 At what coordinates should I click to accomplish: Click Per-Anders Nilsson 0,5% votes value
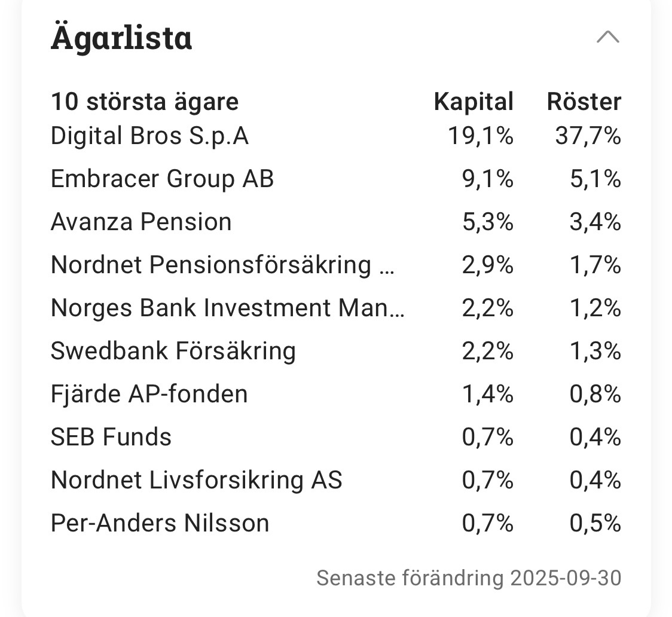point(595,523)
